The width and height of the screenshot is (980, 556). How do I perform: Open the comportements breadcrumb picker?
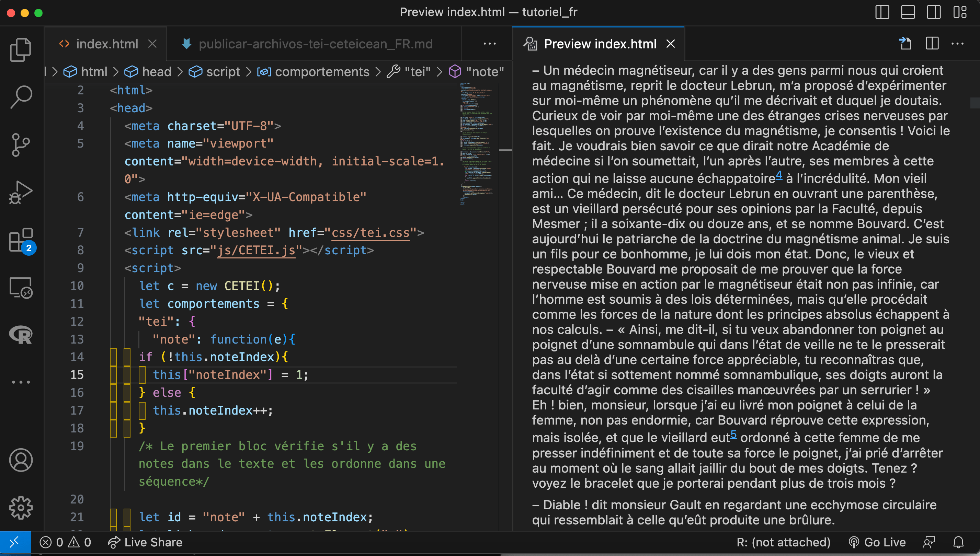click(322, 71)
